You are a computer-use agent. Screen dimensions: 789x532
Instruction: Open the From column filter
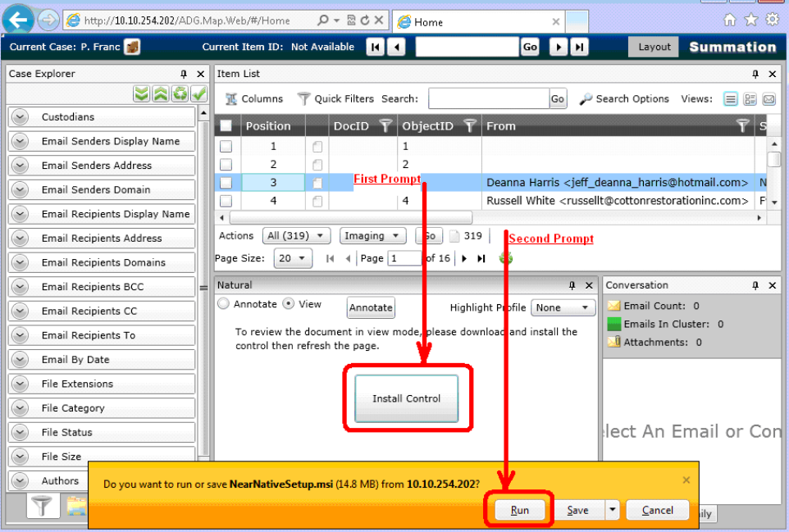tap(742, 125)
